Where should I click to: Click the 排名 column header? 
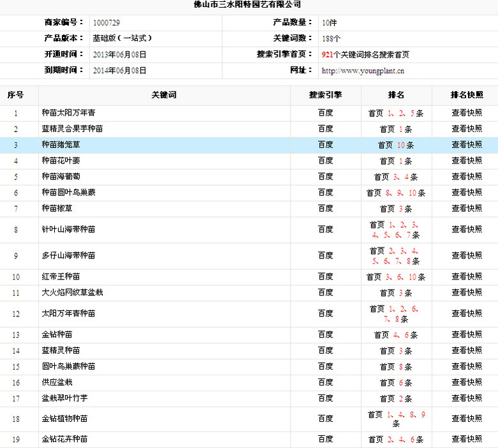396,95
